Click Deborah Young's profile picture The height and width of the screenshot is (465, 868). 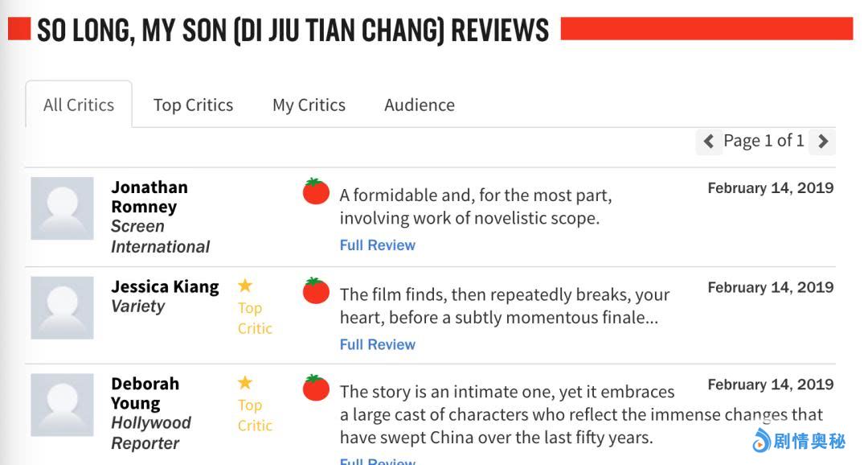click(x=62, y=405)
